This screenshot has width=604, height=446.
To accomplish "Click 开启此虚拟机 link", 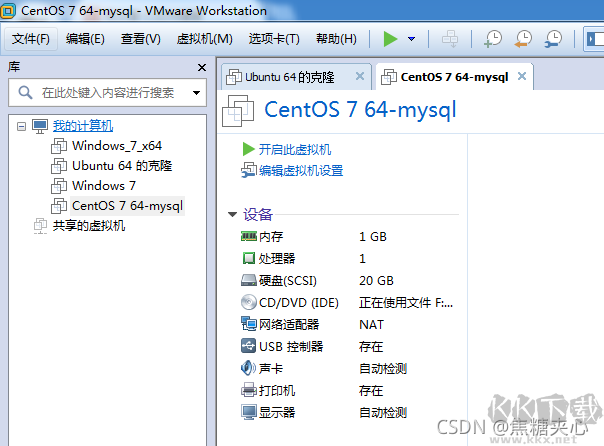I will (295, 149).
